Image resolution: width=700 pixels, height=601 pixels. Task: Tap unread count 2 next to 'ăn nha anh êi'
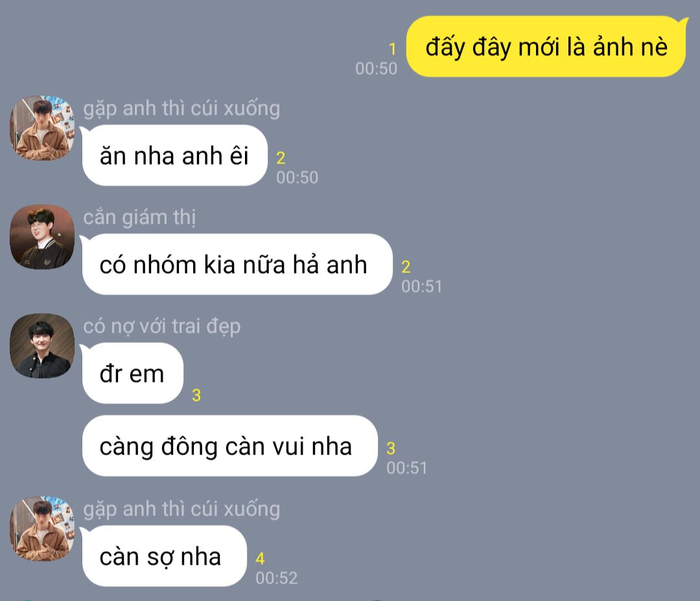(281, 158)
